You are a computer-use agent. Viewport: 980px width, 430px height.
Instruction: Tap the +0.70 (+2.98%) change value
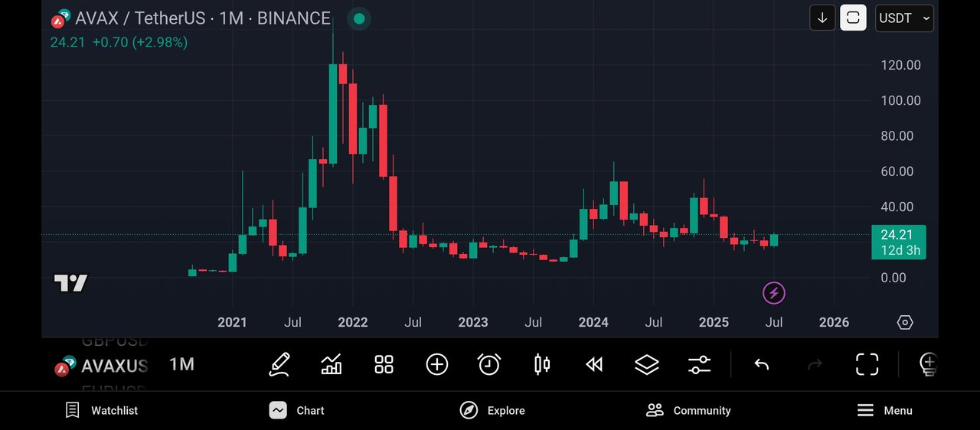point(140,42)
